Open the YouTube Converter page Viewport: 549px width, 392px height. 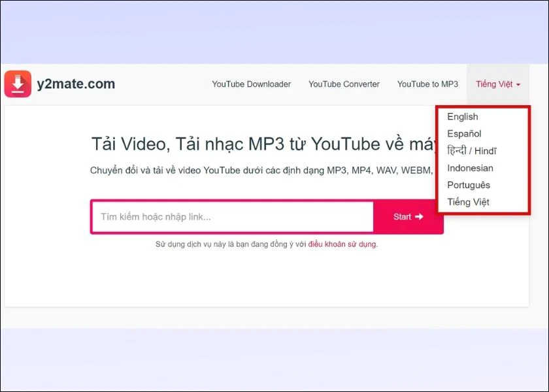tap(344, 84)
